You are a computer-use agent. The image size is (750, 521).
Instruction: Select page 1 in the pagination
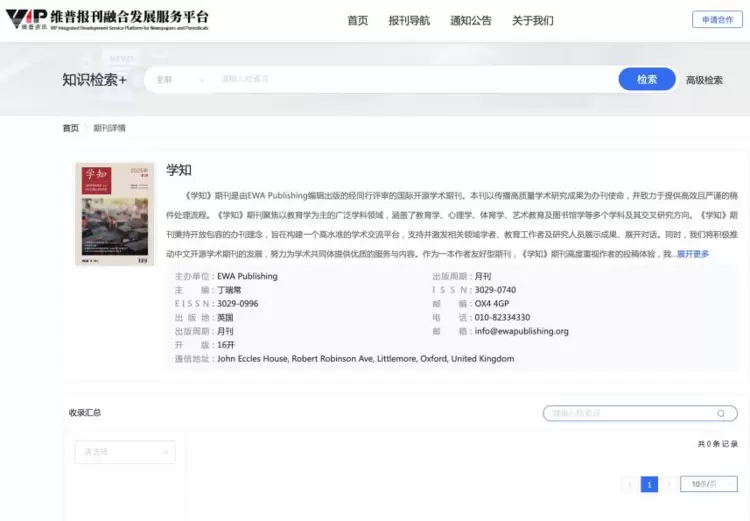[x=649, y=484]
